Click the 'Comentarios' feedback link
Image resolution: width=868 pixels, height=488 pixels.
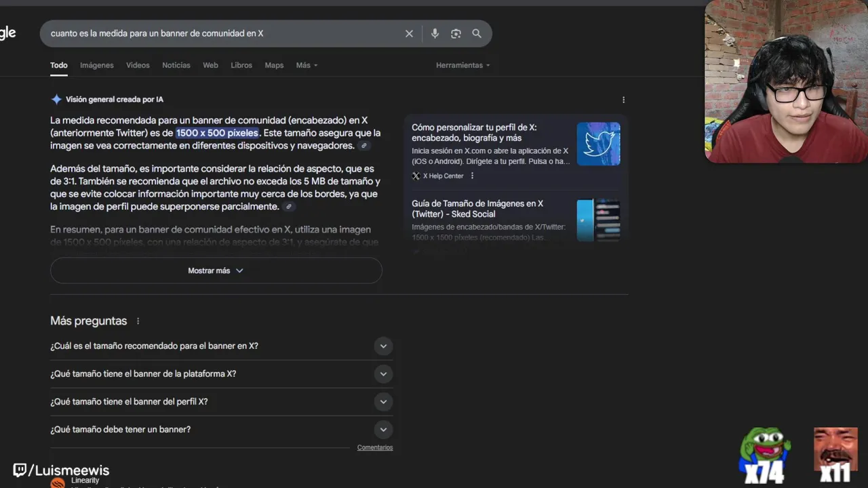point(375,447)
